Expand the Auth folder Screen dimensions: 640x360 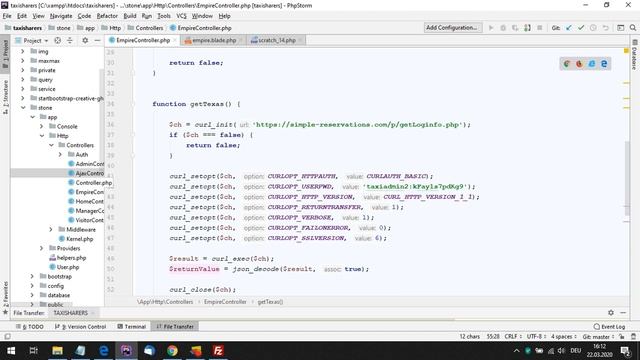60,155
